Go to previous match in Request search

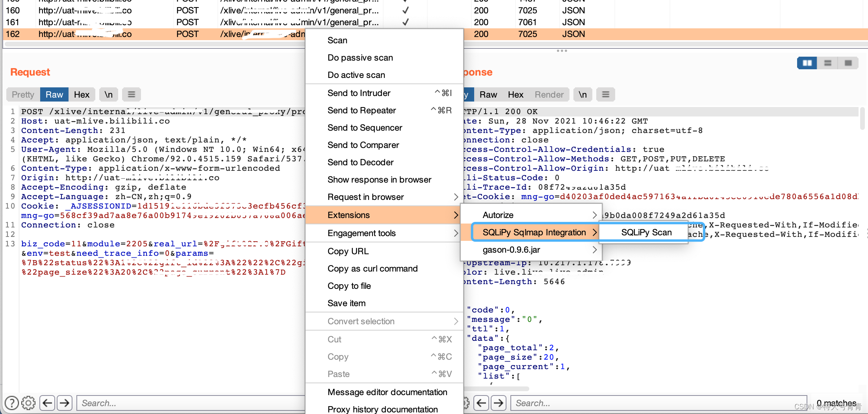click(x=47, y=403)
